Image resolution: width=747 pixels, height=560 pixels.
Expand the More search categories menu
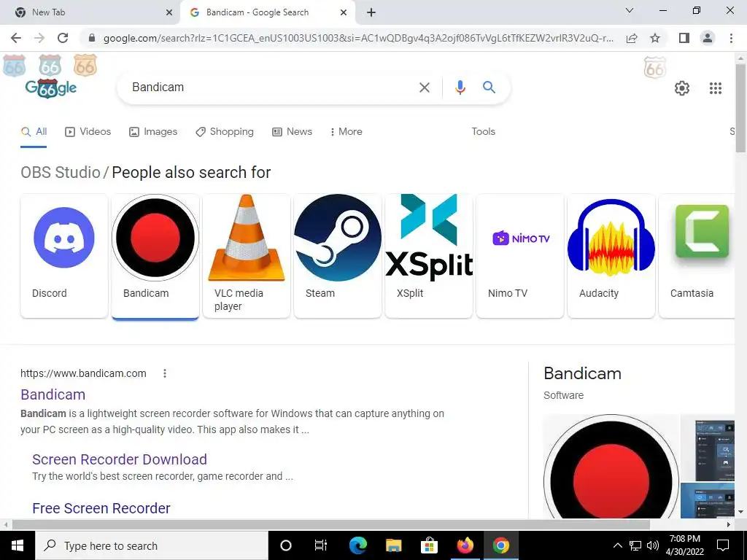click(347, 132)
